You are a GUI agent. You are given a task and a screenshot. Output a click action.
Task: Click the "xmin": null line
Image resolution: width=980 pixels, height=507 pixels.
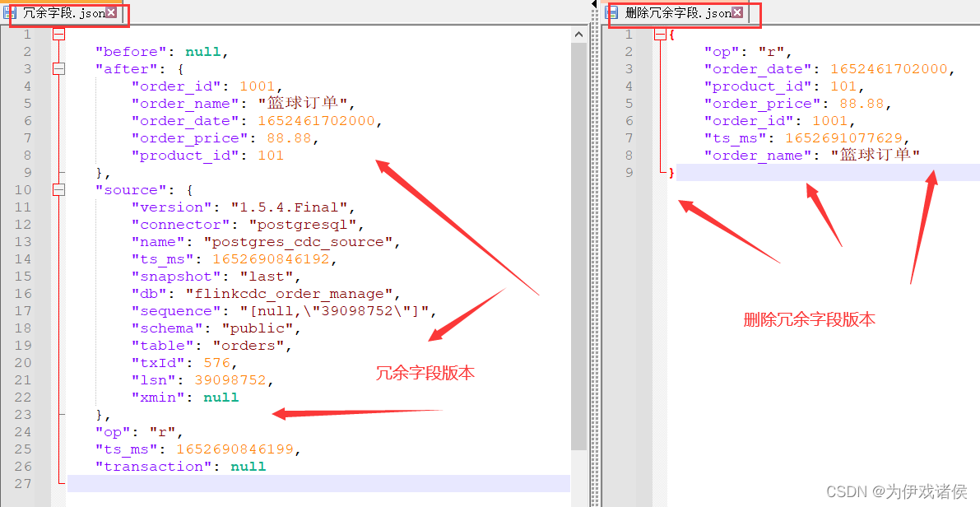185,398
